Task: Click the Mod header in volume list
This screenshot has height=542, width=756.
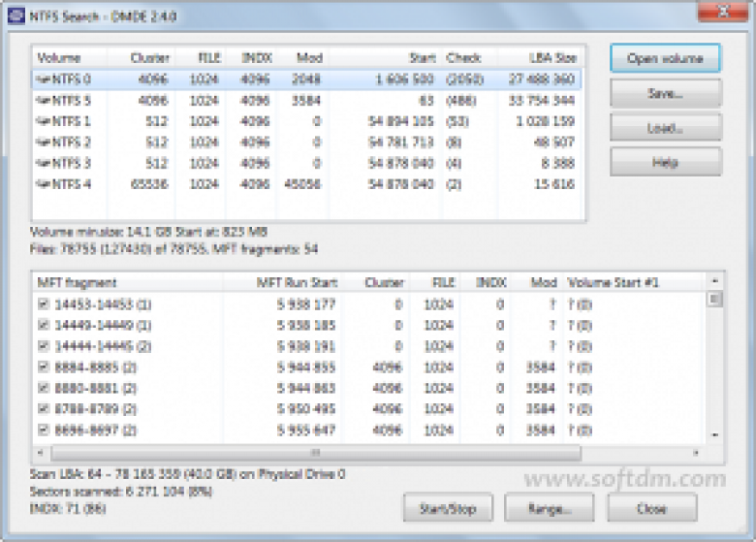Action: pos(302,58)
